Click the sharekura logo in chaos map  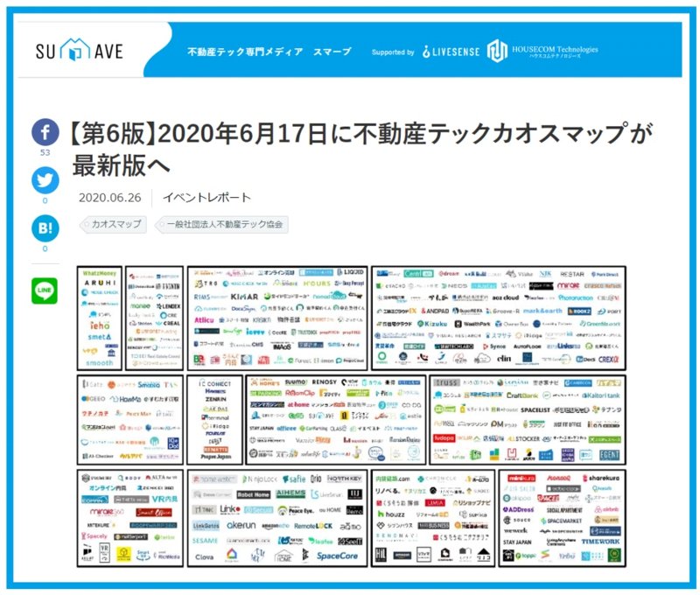(x=601, y=478)
